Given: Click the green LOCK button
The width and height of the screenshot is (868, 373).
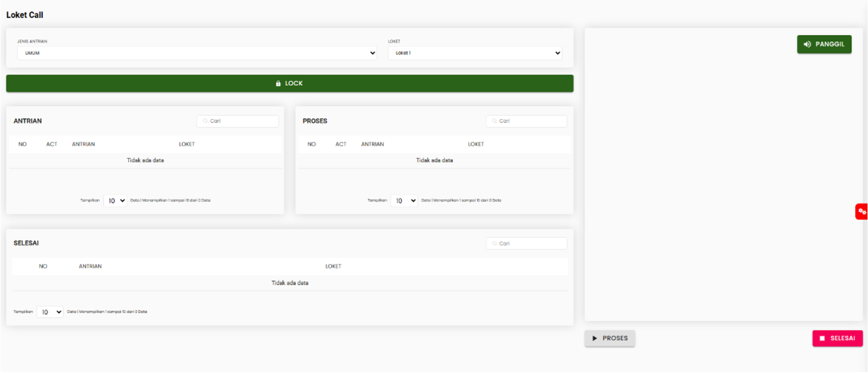Looking at the screenshot, I should pyautogui.click(x=290, y=83).
